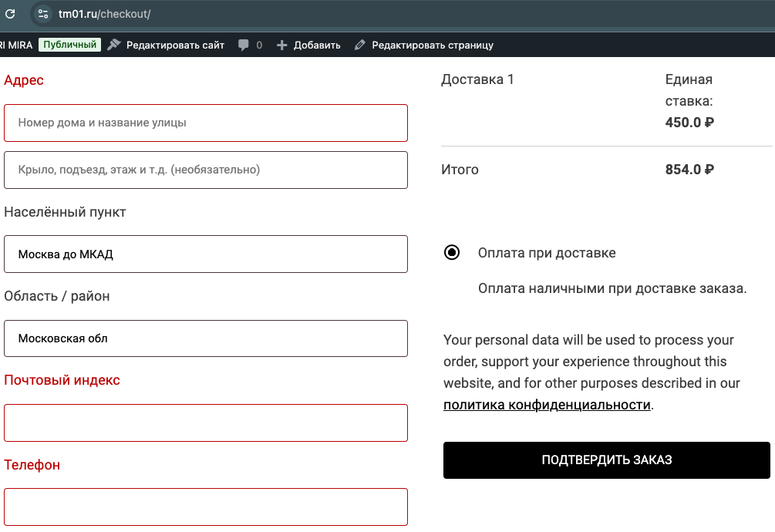Click the comments bubble icon
This screenshot has height=532, width=775.
pyautogui.click(x=243, y=45)
